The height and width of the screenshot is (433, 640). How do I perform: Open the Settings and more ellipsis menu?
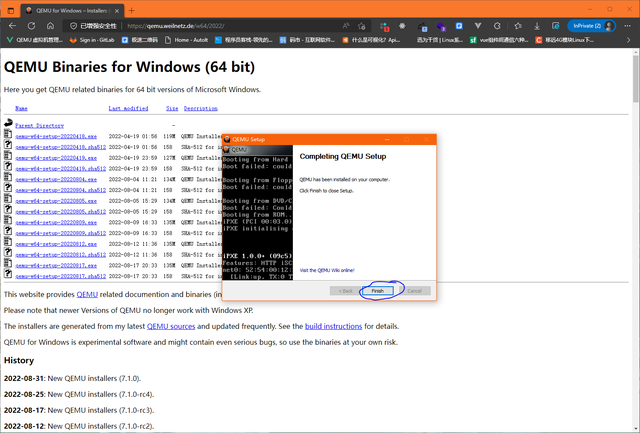click(627, 26)
